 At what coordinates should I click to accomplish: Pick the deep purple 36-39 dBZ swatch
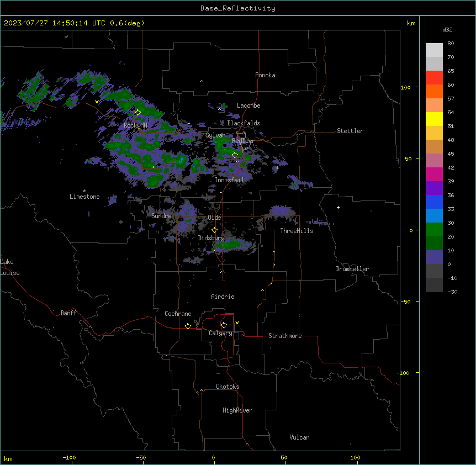(x=434, y=188)
